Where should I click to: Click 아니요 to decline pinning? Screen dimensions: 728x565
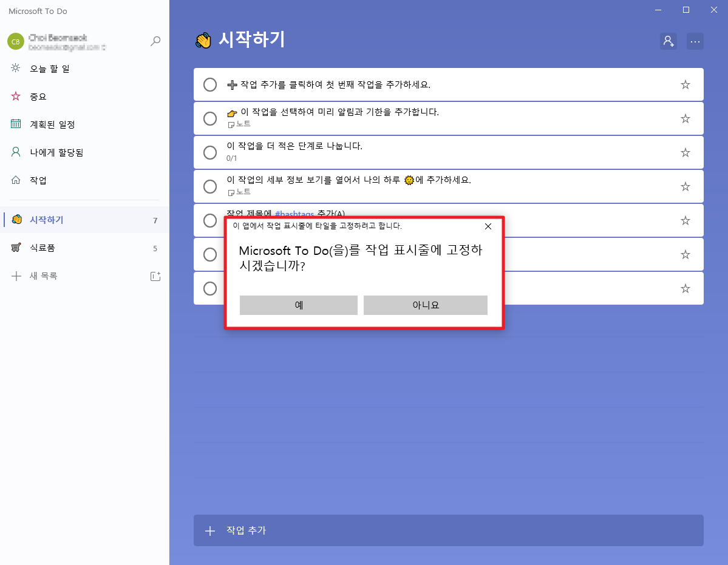pyautogui.click(x=425, y=305)
